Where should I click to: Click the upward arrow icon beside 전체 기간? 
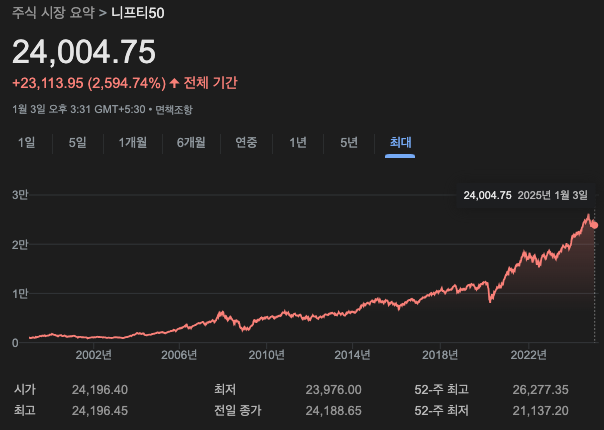click(174, 83)
